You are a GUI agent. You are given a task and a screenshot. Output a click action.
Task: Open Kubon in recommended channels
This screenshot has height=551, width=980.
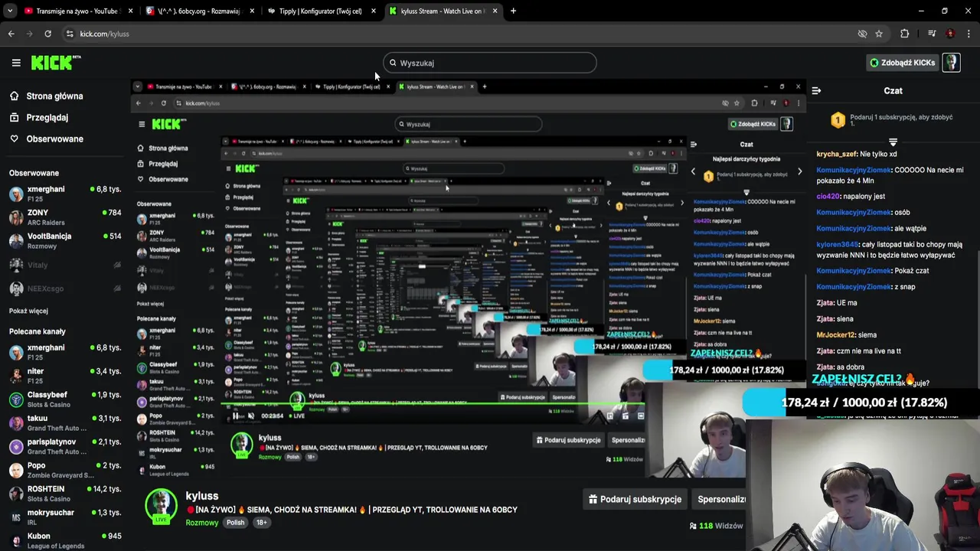[x=65, y=541]
